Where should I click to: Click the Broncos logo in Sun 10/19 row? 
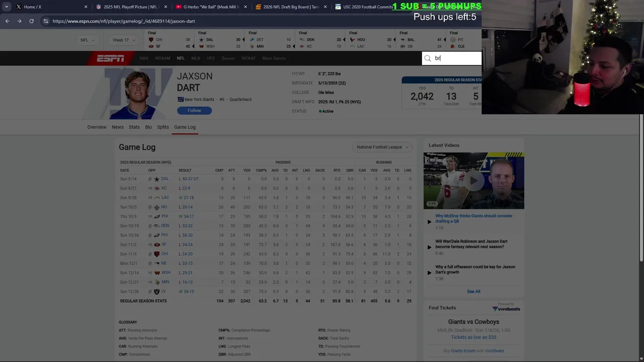coord(156,226)
